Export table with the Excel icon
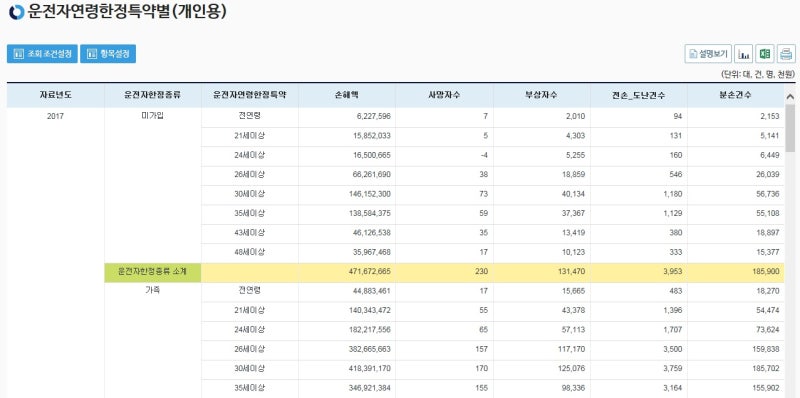Image resolution: width=800 pixels, height=398 pixels. [765, 54]
